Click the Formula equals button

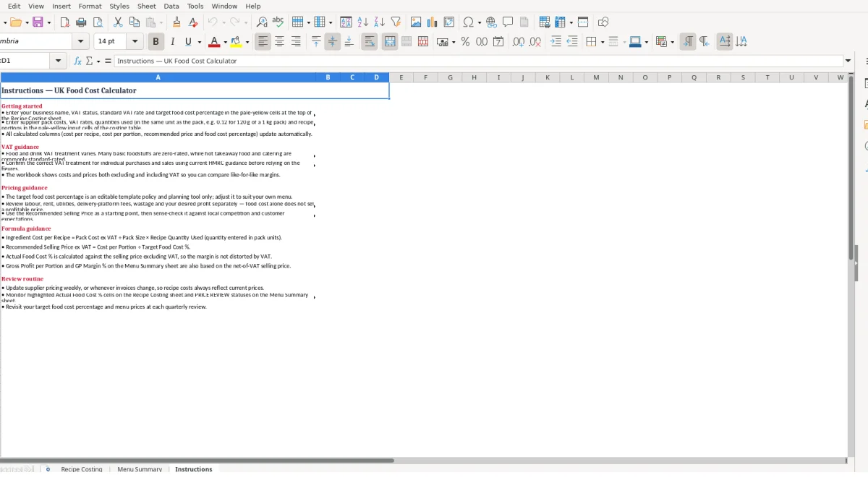[108, 61]
